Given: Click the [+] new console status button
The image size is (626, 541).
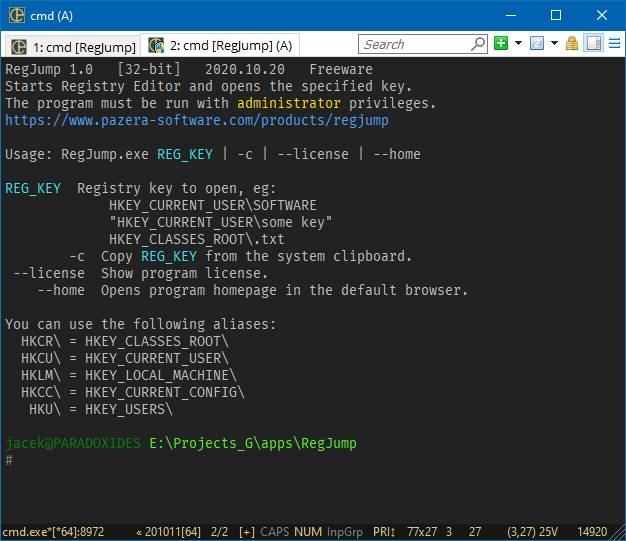Looking at the screenshot, I should [247, 532].
